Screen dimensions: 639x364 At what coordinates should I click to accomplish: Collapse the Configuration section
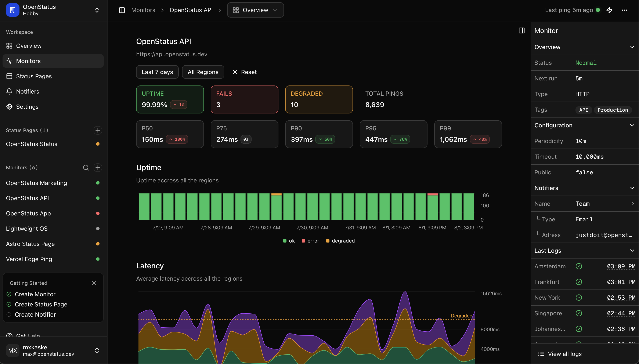click(x=632, y=125)
